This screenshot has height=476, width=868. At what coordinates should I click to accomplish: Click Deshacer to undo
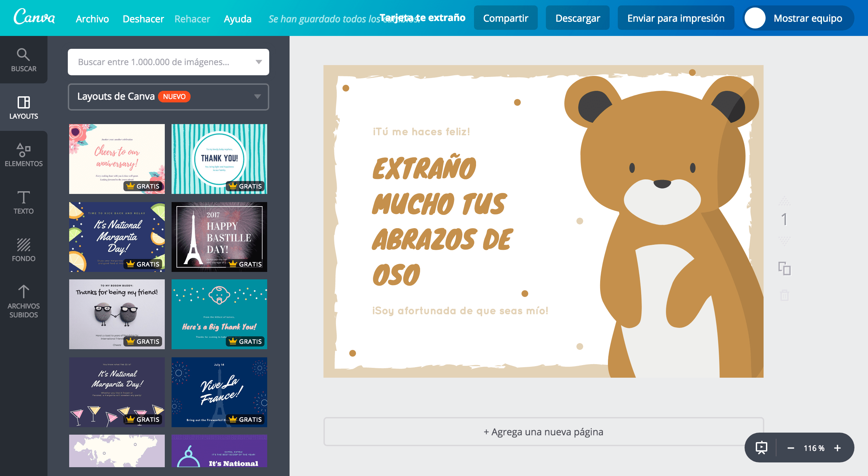click(143, 19)
